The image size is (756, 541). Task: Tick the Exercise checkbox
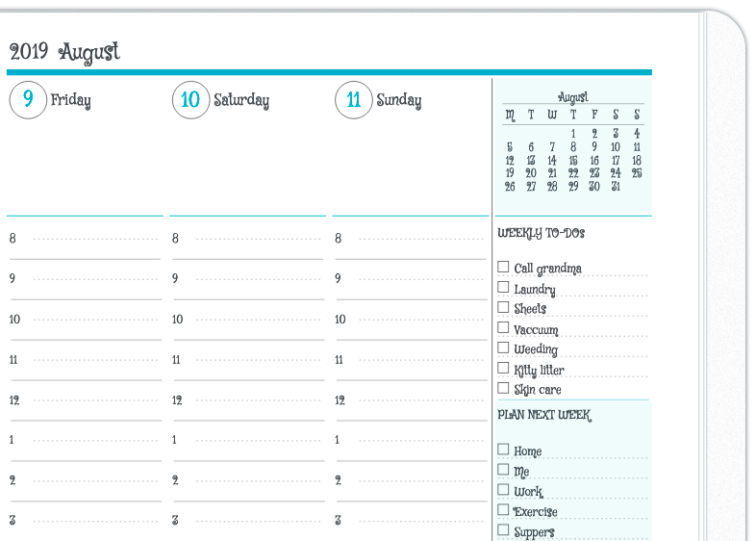(x=503, y=509)
